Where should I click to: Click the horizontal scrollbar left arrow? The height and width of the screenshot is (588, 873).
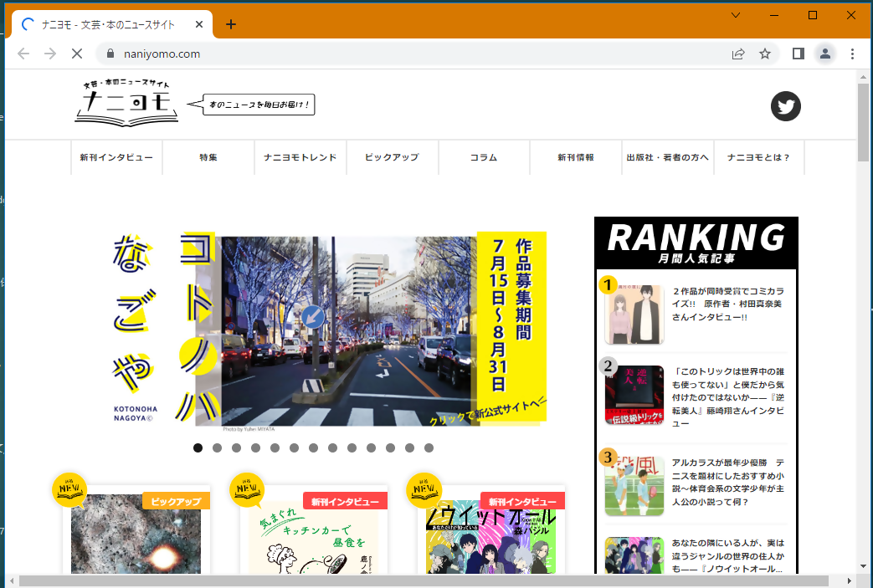[12, 580]
